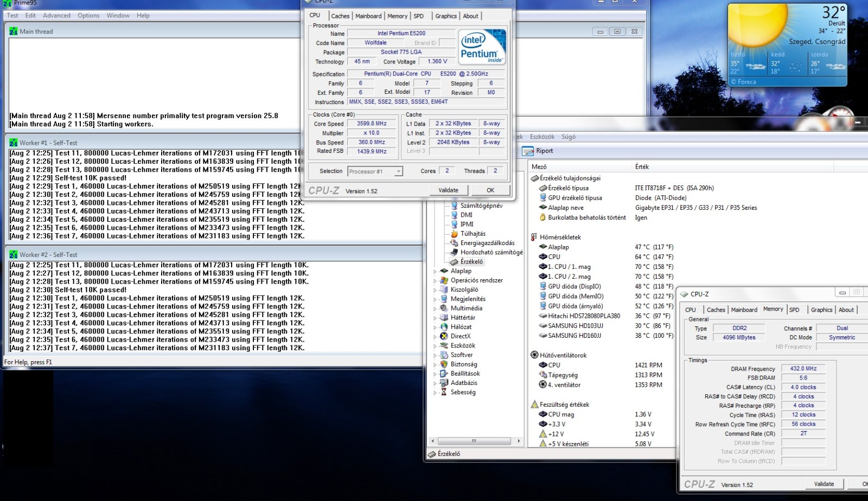The width and height of the screenshot is (868, 501).
Task: Click the Biztonság shield icon
Action: pyautogui.click(x=444, y=364)
